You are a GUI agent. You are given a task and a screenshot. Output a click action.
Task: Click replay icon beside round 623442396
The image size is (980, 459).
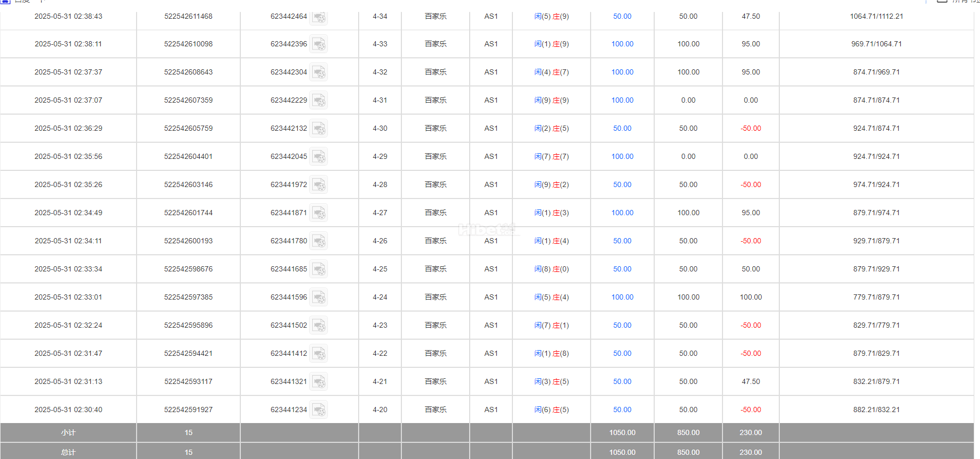319,44
